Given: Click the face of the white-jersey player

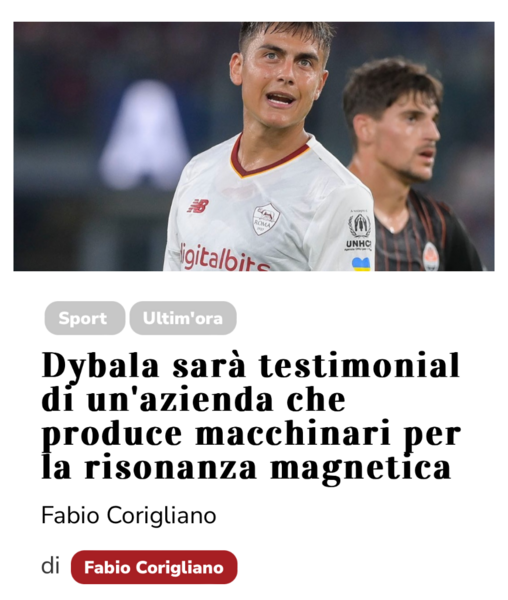Looking at the screenshot, I should (281, 82).
